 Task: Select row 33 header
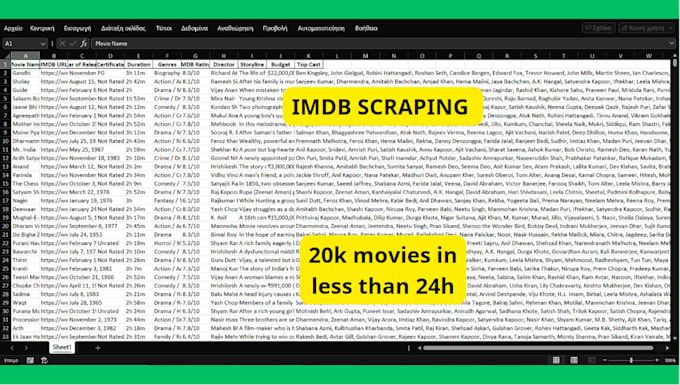6,336
